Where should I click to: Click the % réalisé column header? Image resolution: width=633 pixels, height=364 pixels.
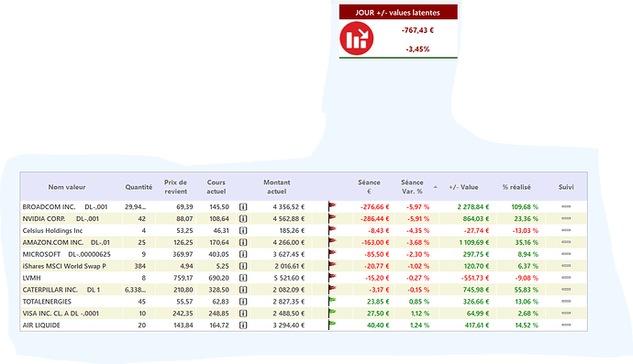[516, 187]
